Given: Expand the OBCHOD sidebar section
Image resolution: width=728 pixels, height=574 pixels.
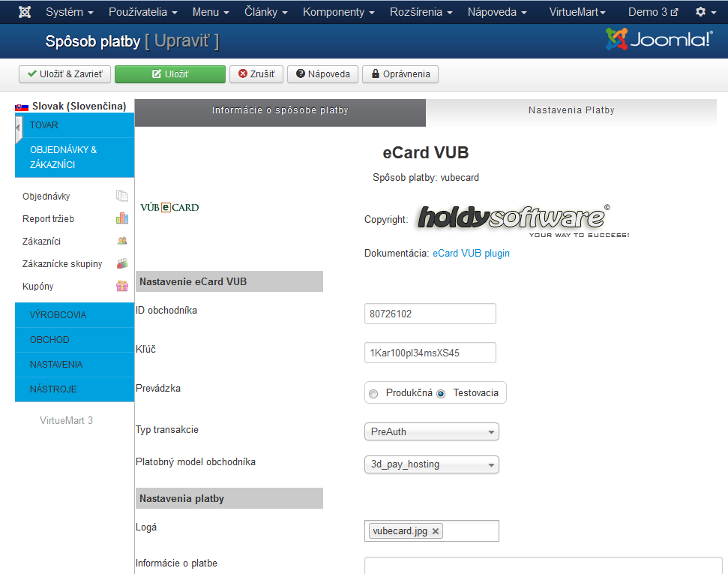Looking at the screenshot, I should 74,340.
